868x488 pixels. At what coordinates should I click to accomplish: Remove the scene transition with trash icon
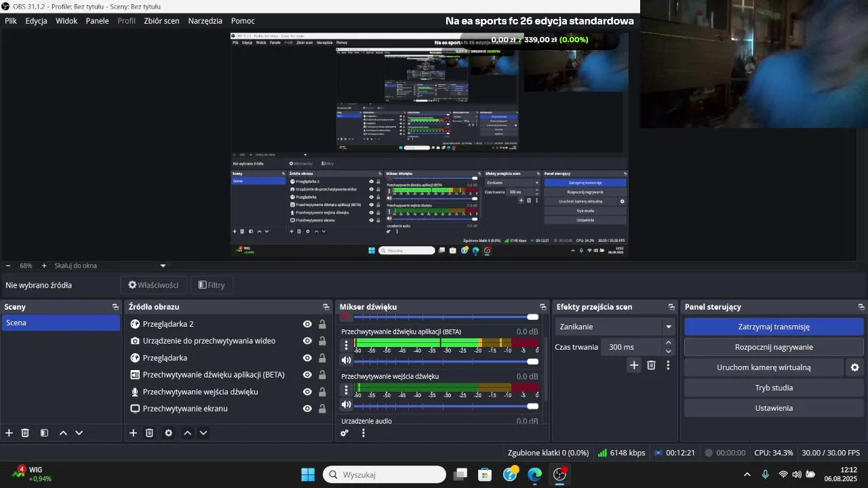651,365
